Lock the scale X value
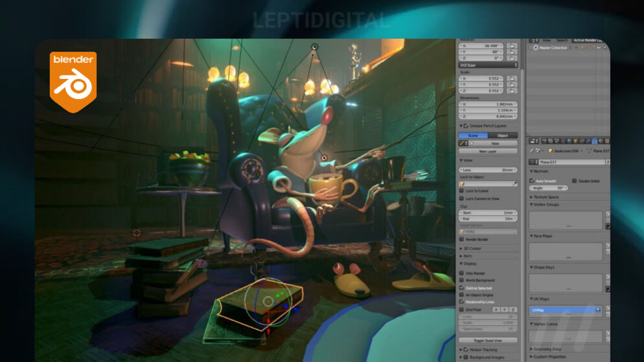 click(x=512, y=78)
